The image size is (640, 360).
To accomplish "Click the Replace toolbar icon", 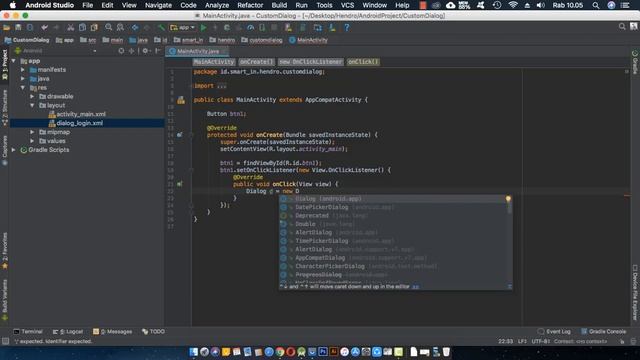I will [x=120, y=27].
